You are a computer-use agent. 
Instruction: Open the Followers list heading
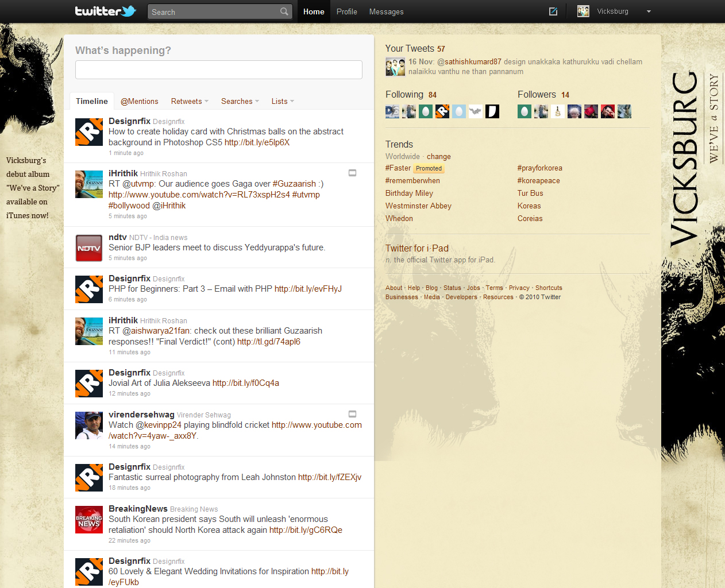point(537,95)
